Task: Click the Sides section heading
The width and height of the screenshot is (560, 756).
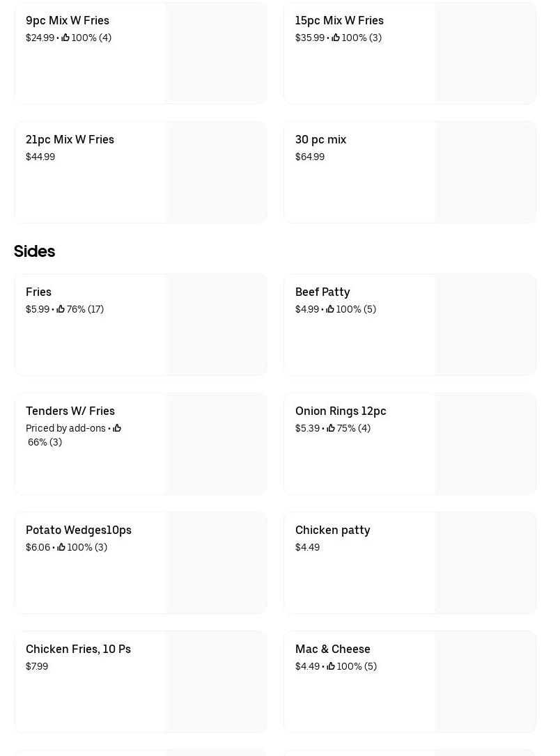Action: 34,251
